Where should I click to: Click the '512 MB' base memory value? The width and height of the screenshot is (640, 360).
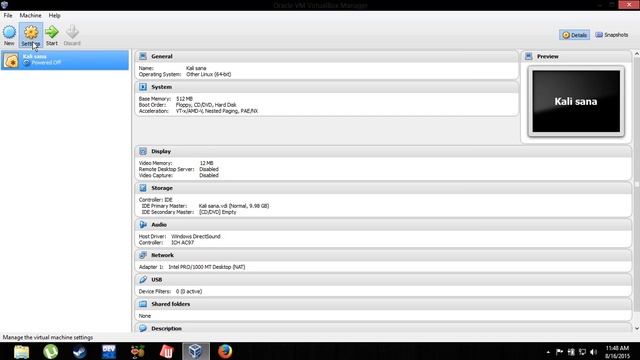pos(184,99)
